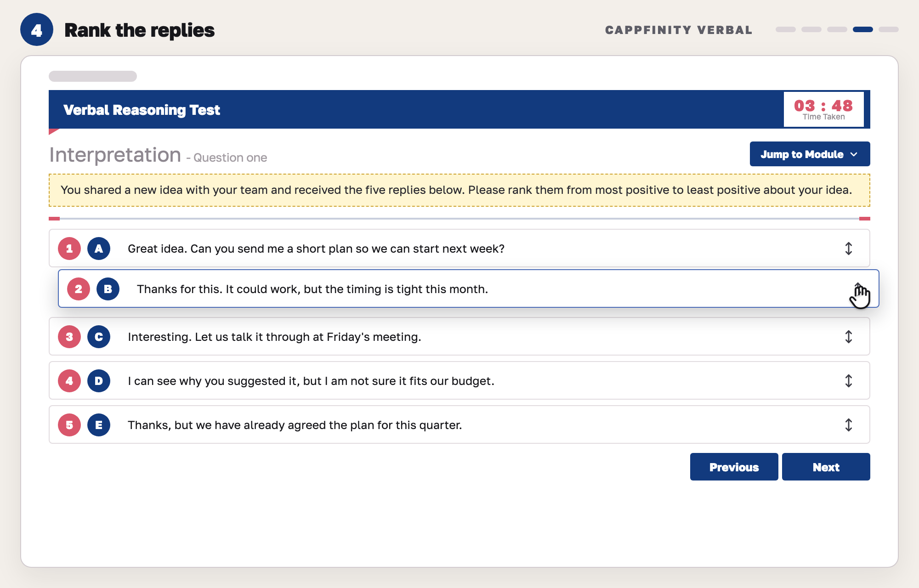Click the 'Rank the replies' title
The height and width of the screenshot is (588, 919).
139,30
